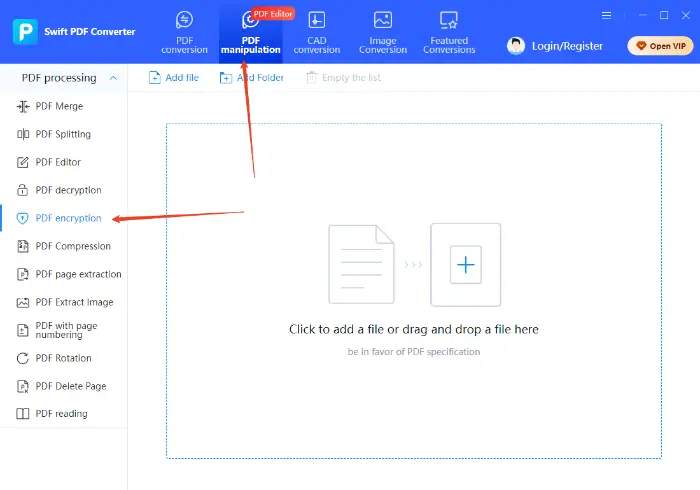Click the PDF reading book icon
The image size is (700, 490).
coord(23,414)
